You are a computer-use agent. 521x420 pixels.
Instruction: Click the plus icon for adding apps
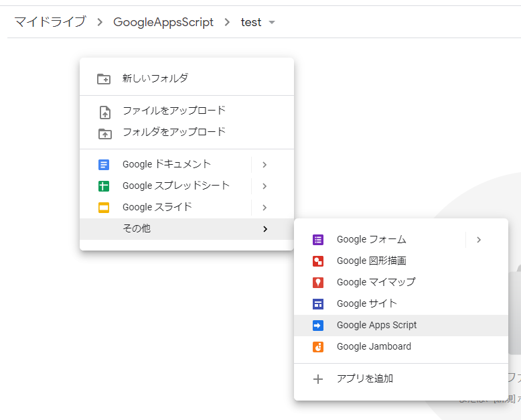318,379
